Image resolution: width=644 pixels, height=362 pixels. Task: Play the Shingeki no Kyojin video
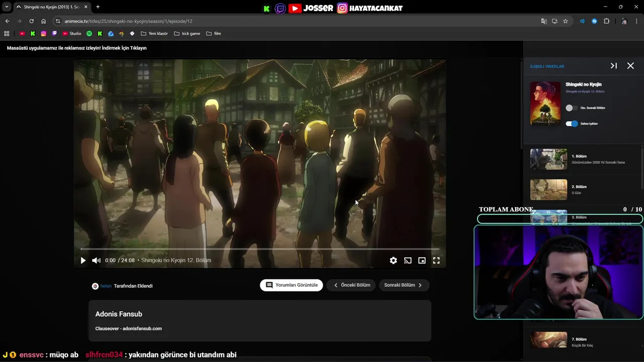tap(83, 260)
